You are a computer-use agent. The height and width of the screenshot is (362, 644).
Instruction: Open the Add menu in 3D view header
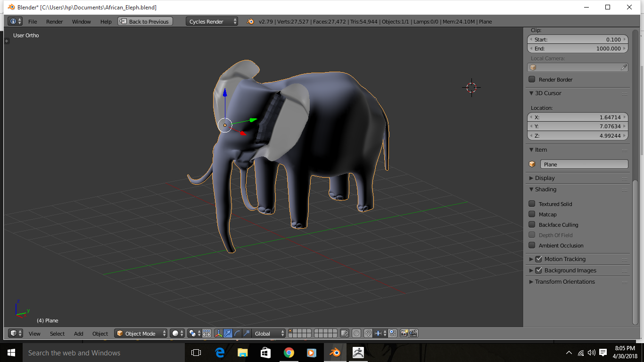click(79, 333)
